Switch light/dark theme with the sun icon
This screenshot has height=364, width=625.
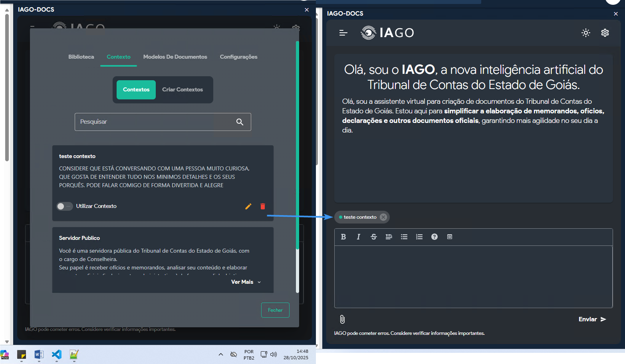pyautogui.click(x=586, y=33)
